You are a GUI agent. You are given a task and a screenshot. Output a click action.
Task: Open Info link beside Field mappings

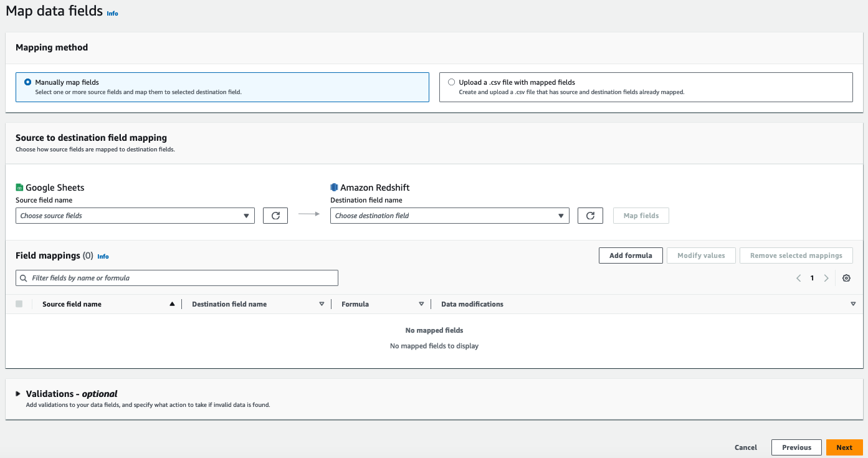(x=103, y=256)
